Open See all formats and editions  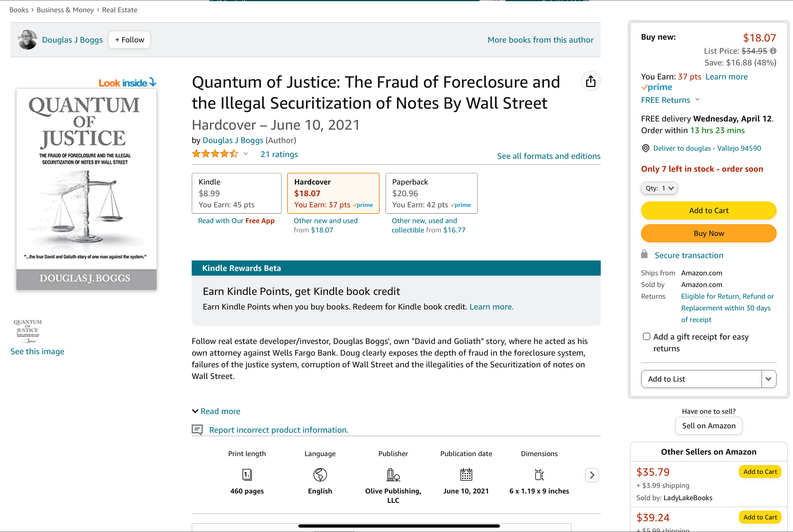point(548,156)
